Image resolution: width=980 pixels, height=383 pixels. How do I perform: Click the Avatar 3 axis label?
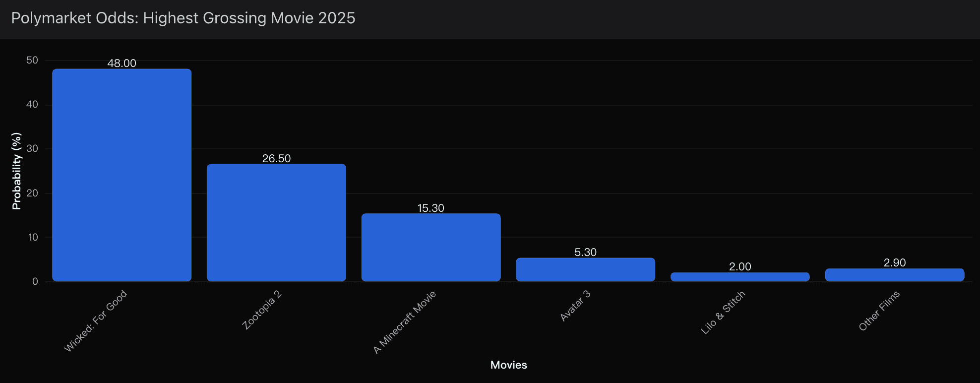tap(575, 305)
